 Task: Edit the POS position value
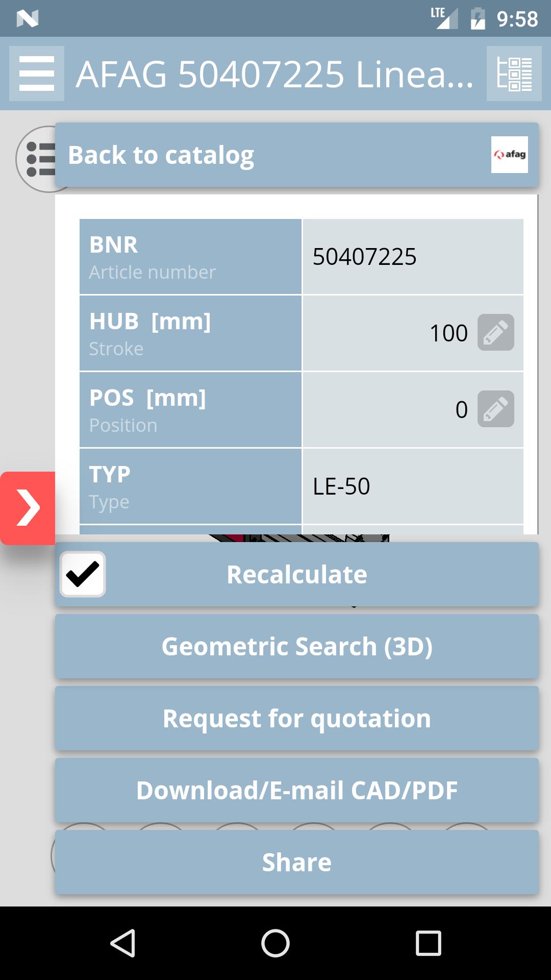click(495, 409)
